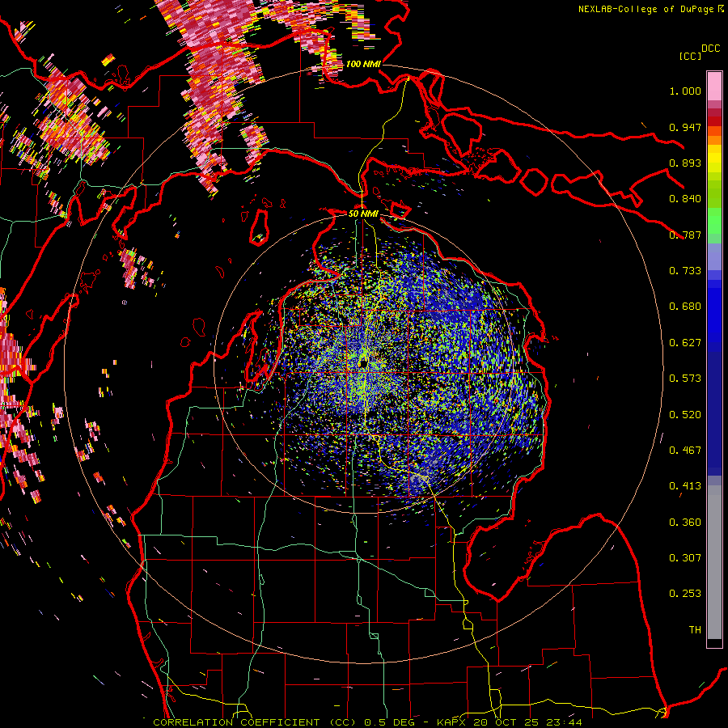The height and width of the screenshot is (728, 728).
Task: Click the [CC] legend unit label
Action: click(690, 56)
